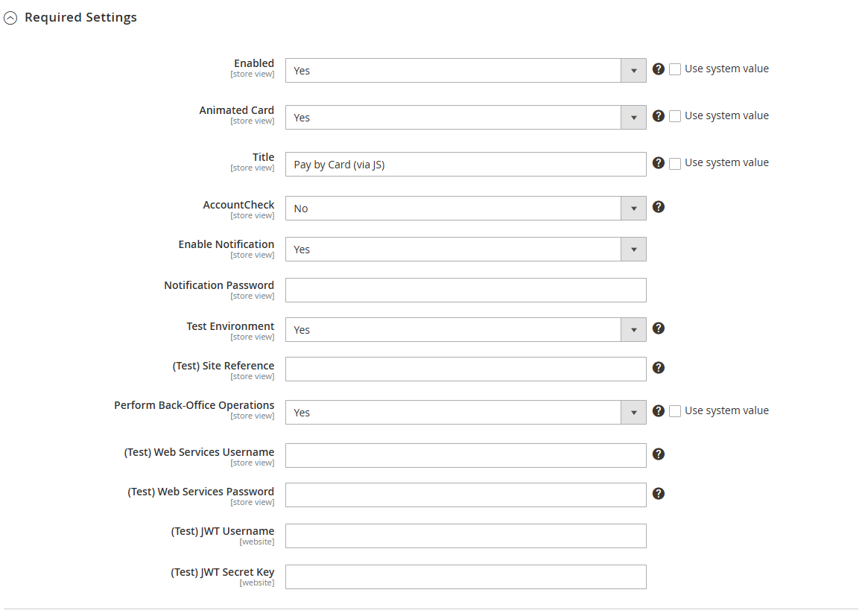The image size is (865, 616).
Task: Collapse the Required Settings section
Action: [70, 18]
